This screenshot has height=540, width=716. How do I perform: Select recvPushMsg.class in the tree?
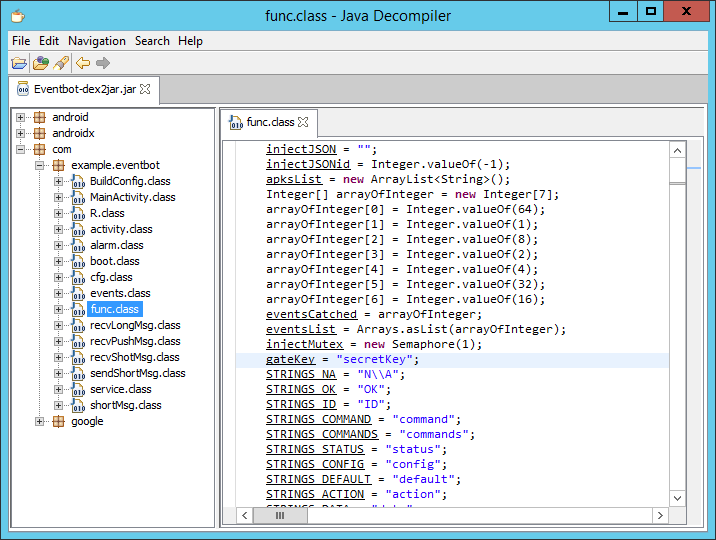[135, 341]
